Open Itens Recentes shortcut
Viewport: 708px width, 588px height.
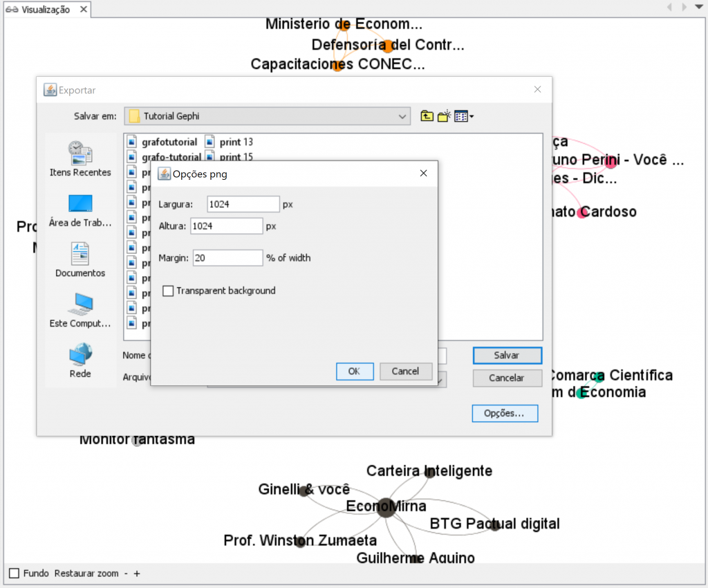pos(80,158)
